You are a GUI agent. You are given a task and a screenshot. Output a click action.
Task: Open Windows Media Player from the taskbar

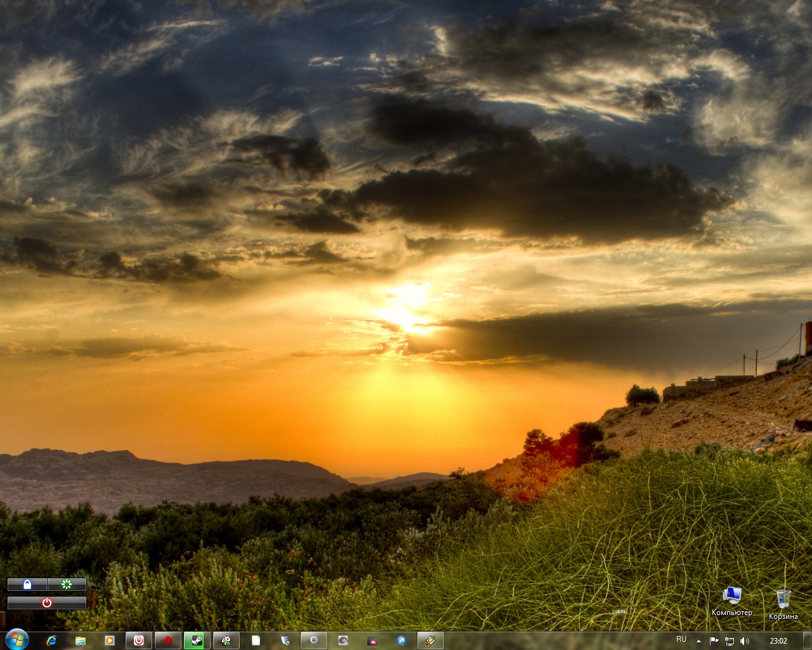point(110,640)
